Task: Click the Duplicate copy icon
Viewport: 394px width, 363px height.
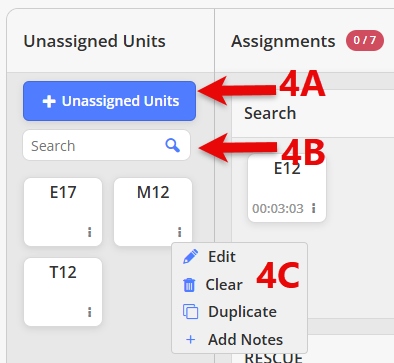Action: [x=190, y=312]
